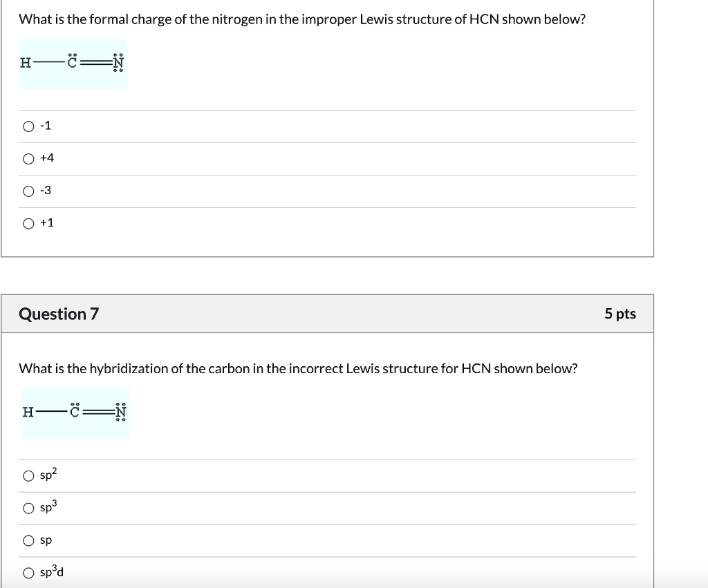Click the nitrogen atom in Question 7's structure

coord(120,412)
